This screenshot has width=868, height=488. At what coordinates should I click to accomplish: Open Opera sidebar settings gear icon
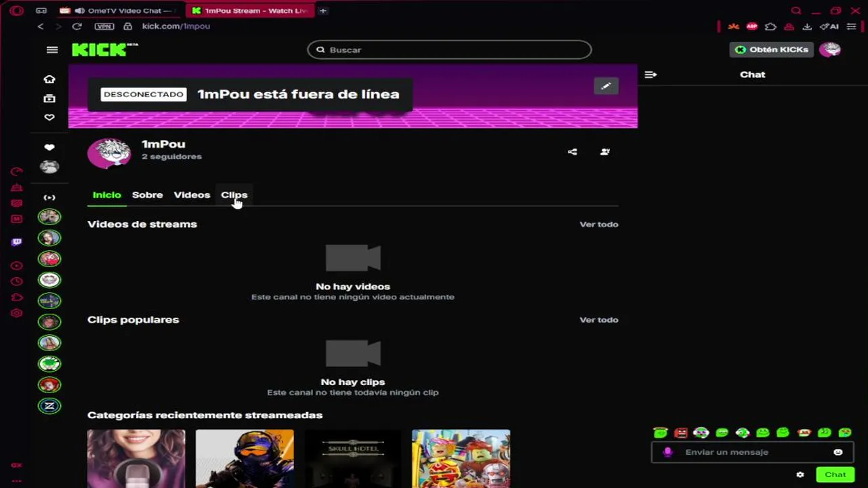(17, 313)
